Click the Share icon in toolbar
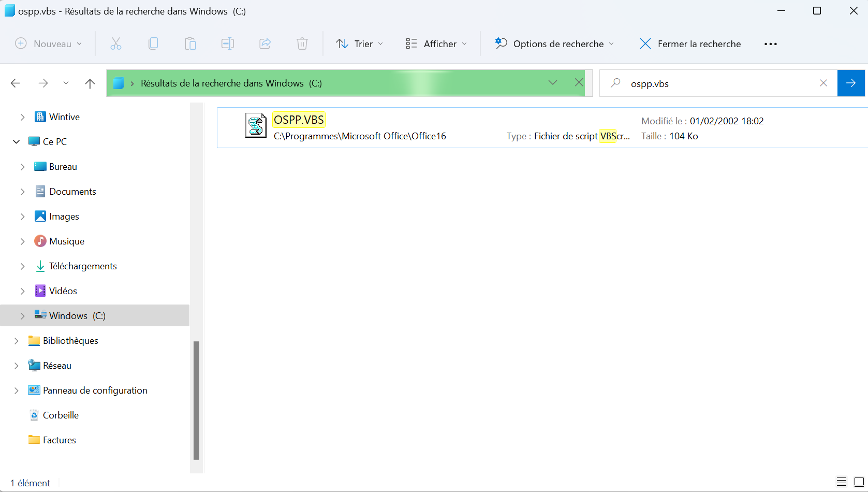Screen dimensions: 868x492 [x=265, y=44]
